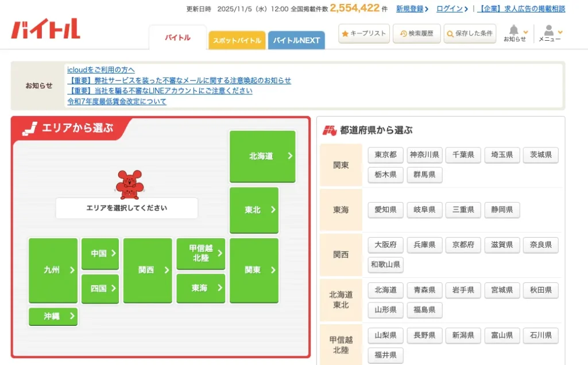Expand the 九州 area region
This screenshot has height=365, width=588.
(x=53, y=270)
